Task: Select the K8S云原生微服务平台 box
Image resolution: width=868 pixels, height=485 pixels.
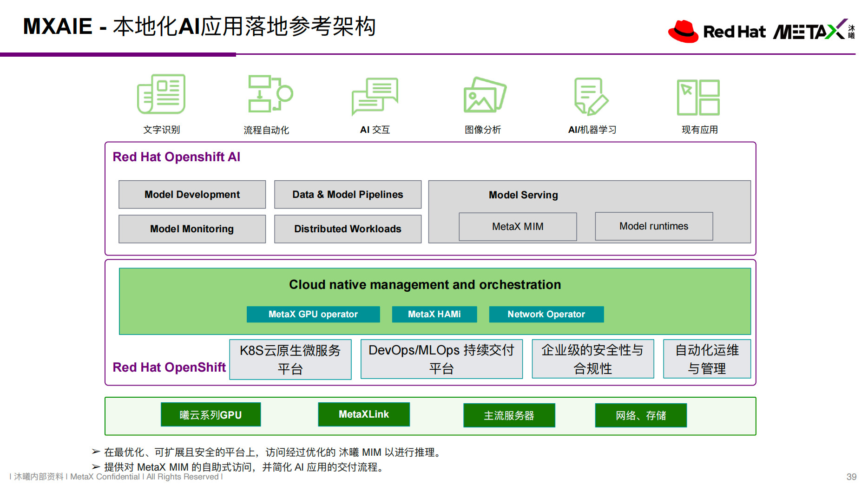Action: [x=290, y=360]
